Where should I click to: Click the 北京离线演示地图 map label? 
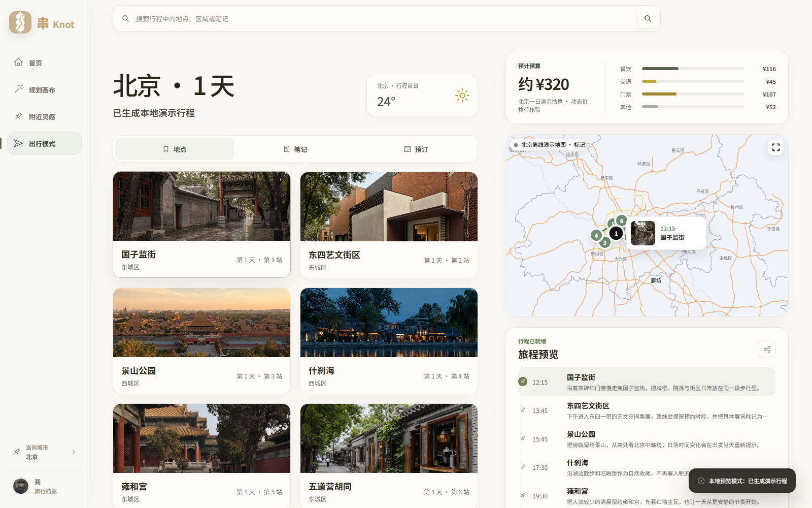[549, 145]
